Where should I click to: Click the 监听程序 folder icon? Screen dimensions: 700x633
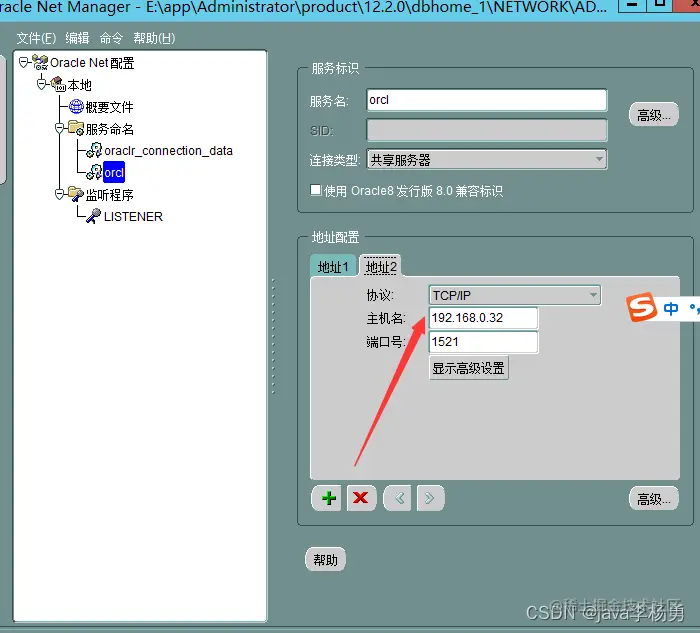pos(76,194)
